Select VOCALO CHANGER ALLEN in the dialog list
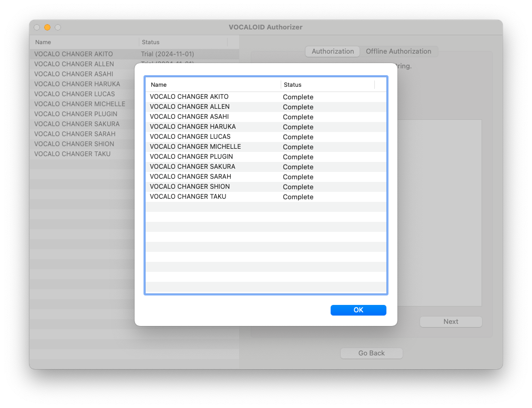532x408 pixels. [x=190, y=107]
